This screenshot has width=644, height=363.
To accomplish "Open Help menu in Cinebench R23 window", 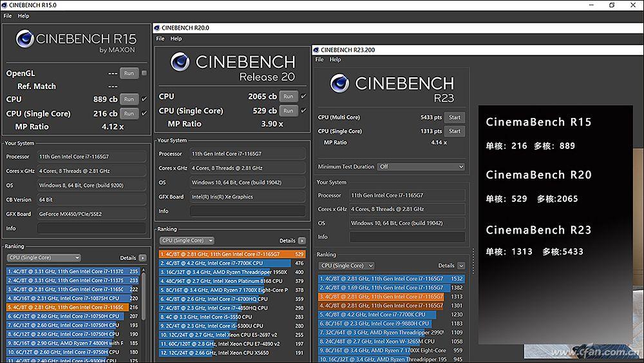I will click(335, 59).
